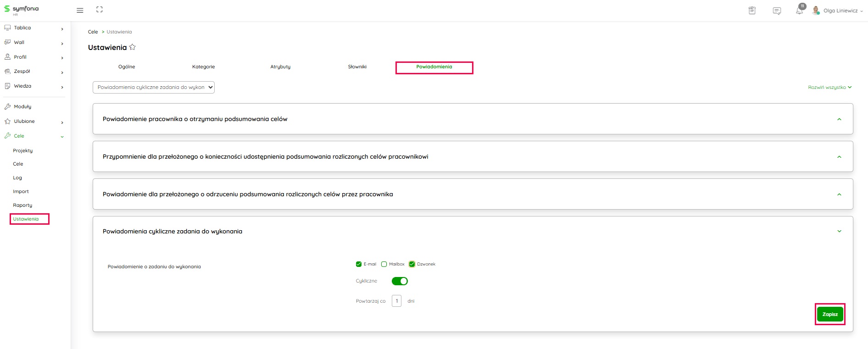Image resolution: width=868 pixels, height=349 pixels.
Task: Open the notifications bell icon
Action: point(799,11)
